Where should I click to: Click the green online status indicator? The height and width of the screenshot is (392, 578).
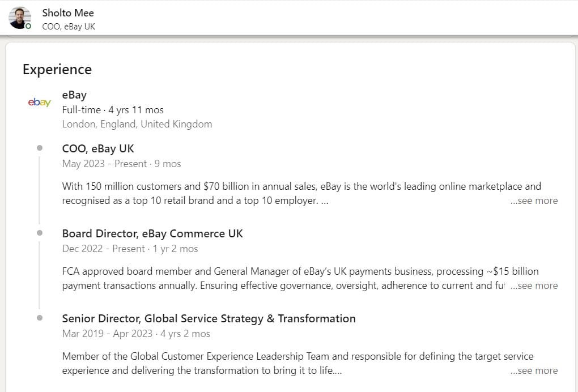click(28, 27)
